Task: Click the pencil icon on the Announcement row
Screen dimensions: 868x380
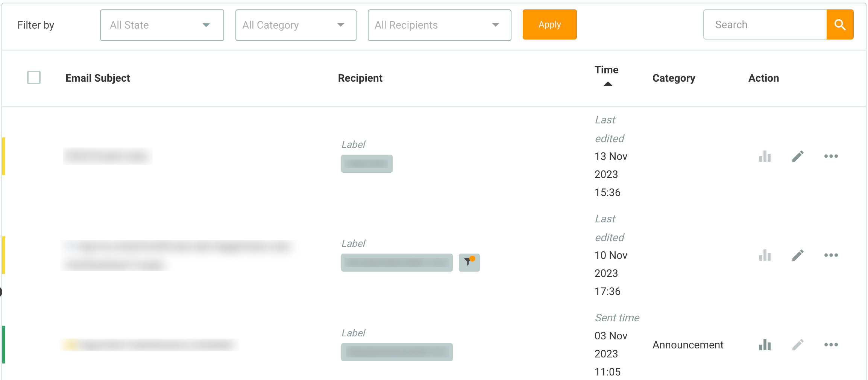Action: 798,345
